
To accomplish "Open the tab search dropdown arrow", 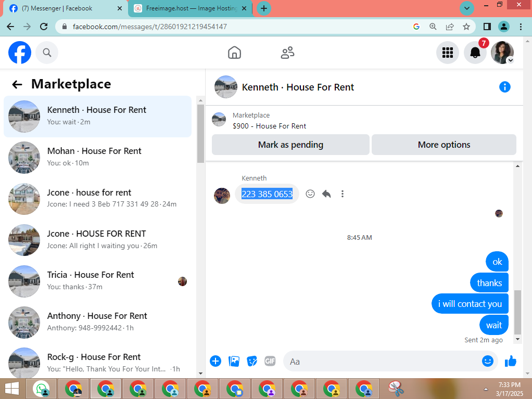I will [x=467, y=8].
